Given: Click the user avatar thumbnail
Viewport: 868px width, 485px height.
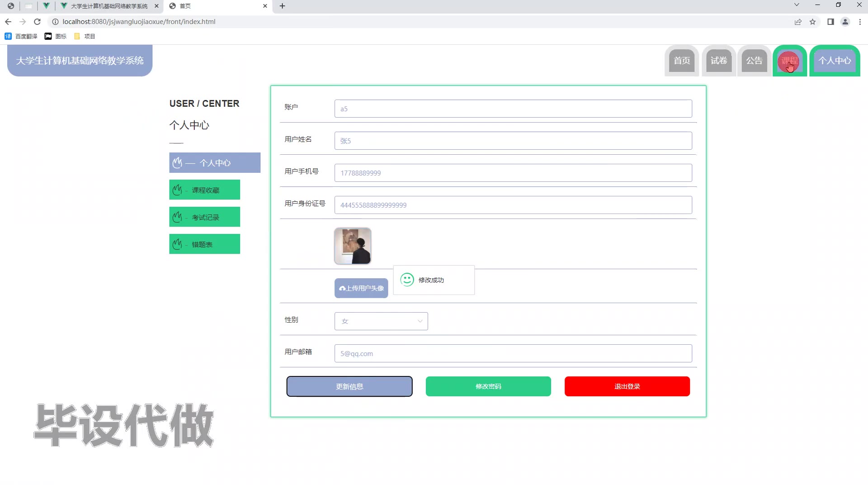Looking at the screenshot, I should 353,246.
